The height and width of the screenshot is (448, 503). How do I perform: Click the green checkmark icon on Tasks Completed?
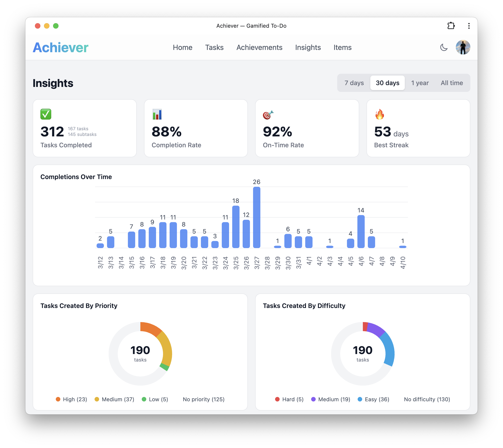46,114
